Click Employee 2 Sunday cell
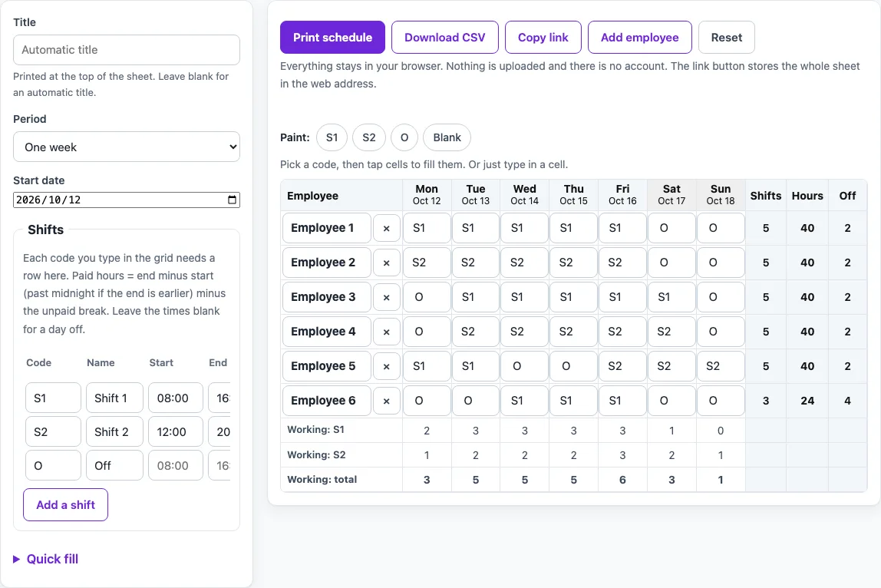This screenshot has height=588, width=881. 721,263
